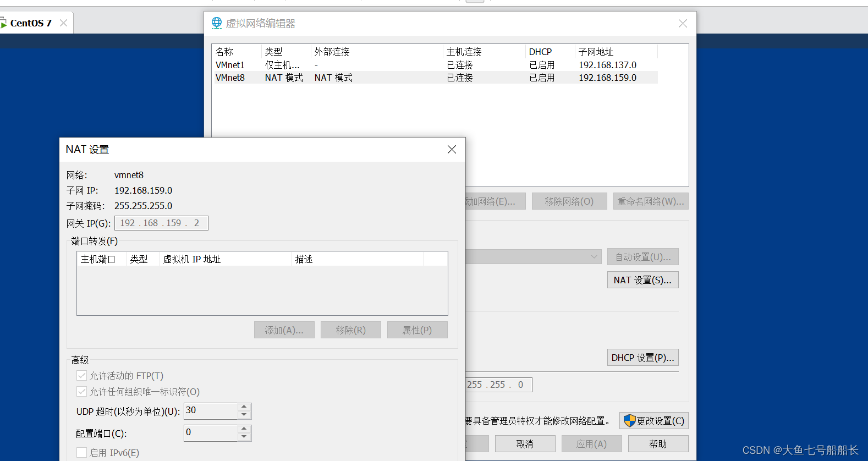
Task: Click subnet address 192.168.137.0
Action: (x=607, y=65)
